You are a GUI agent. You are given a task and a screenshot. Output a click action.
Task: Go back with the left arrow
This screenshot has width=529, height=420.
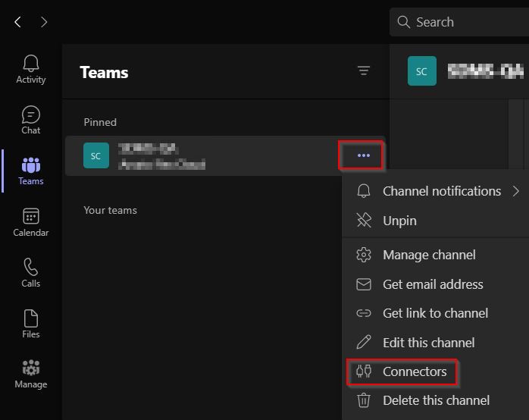[18, 22]
